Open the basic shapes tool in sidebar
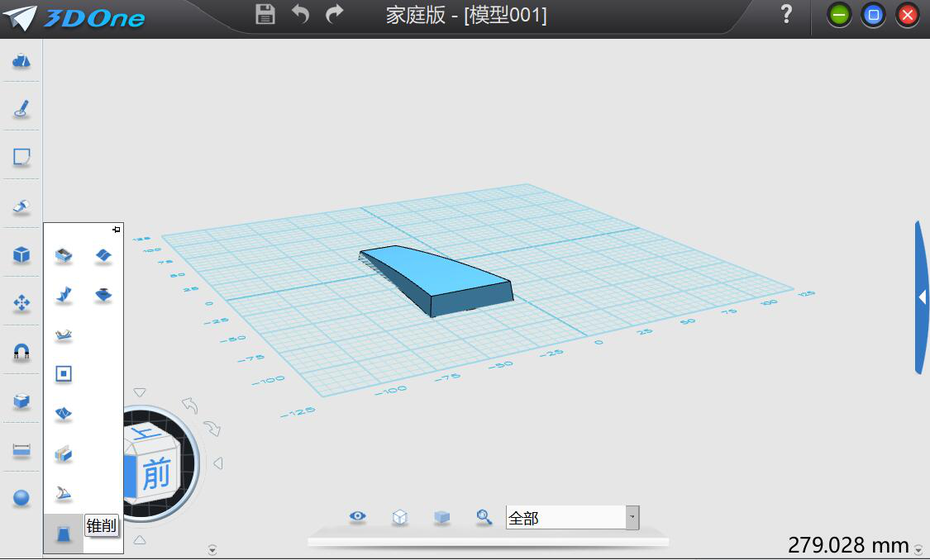Image resolution: width=930 pixels, height=560 pixels. [21, 60]
